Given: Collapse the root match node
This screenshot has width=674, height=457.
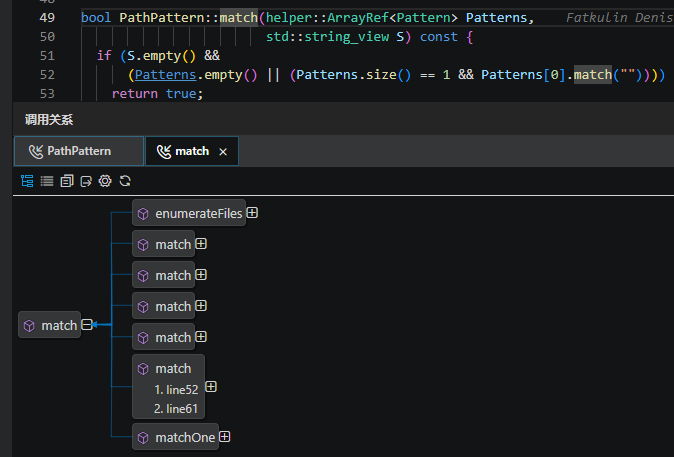Looking at the screenshot, I should (87, 325).
